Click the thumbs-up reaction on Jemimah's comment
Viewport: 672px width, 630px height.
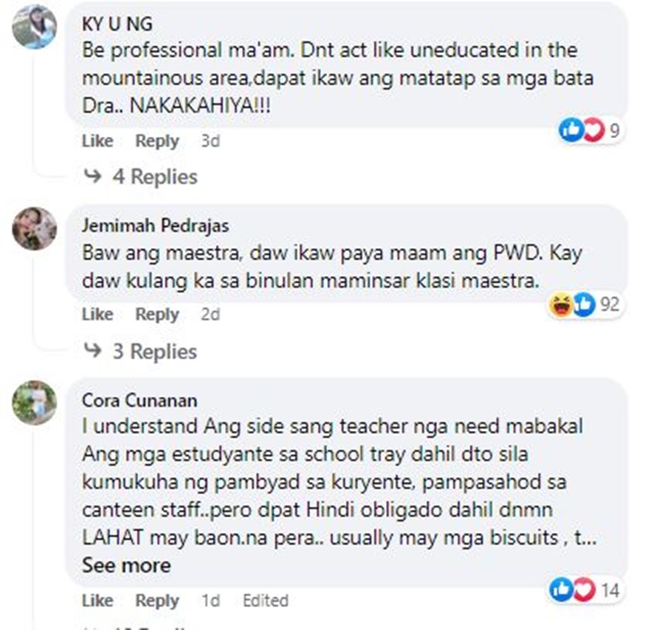coord(584,305)
